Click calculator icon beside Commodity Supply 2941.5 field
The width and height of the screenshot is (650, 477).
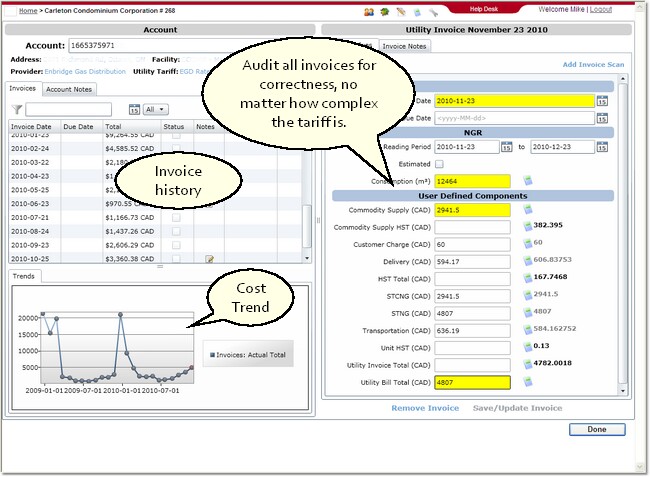(528, 209)
